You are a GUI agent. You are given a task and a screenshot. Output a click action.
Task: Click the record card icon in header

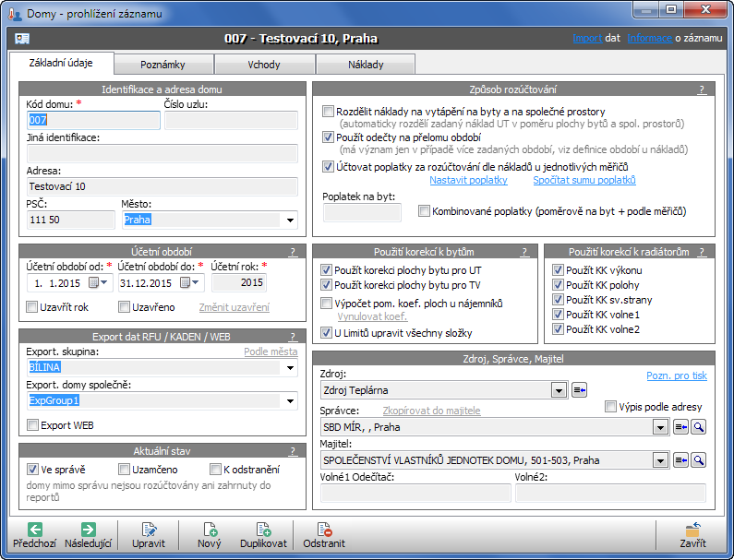pyautogui.click(x=22, y=39)
